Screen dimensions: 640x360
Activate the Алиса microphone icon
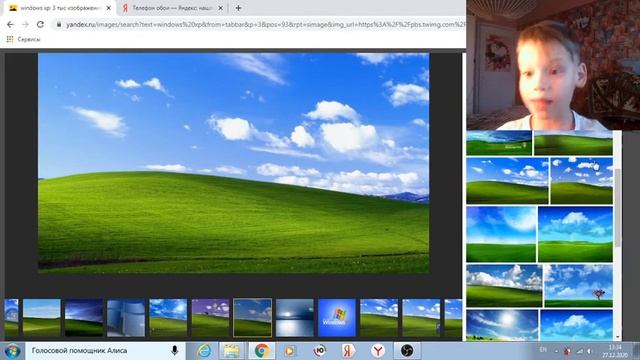coord(175,351)
